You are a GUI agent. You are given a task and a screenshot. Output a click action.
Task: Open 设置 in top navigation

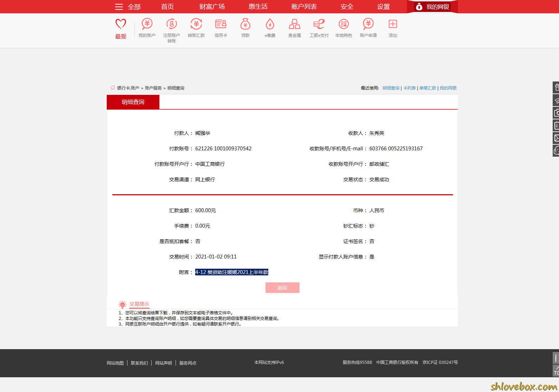pyautogui.click(x=384, y=7)
